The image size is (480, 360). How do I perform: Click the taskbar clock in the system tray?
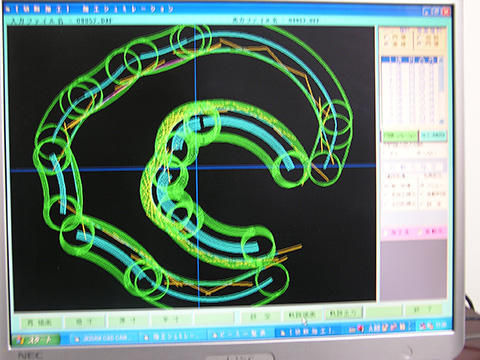pos(441,325)
